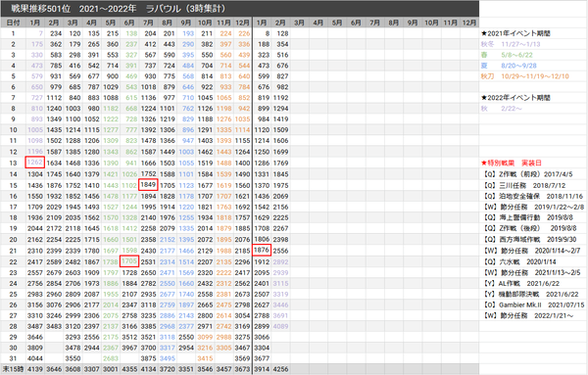Click 【W】節分任務 2019/1/22～2/8 entry
Screen dimensions: 588x375
[533, 207]
